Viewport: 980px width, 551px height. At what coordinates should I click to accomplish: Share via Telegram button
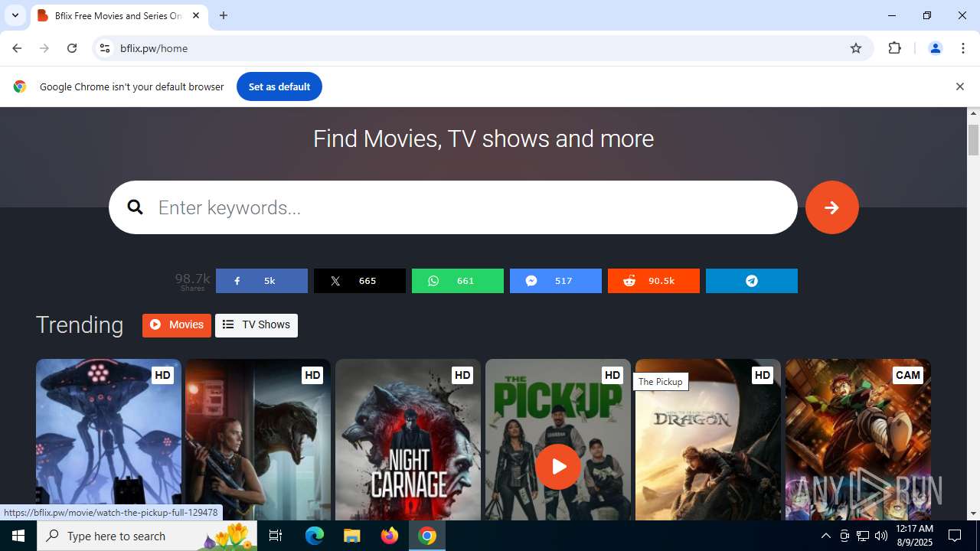(752, 281)
